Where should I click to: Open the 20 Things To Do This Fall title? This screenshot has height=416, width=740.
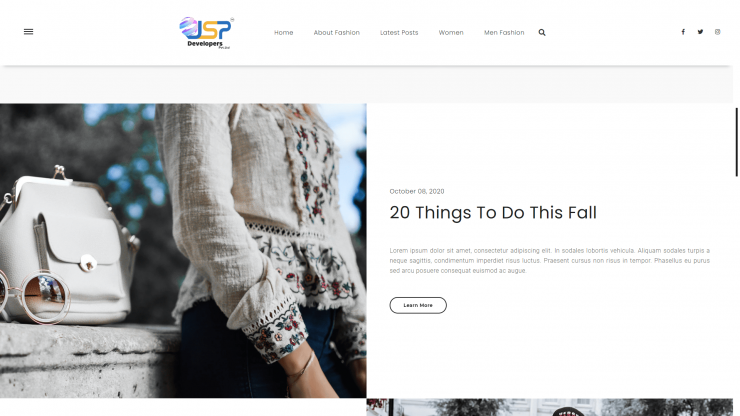pyautogui.click(x=493, y=213)
